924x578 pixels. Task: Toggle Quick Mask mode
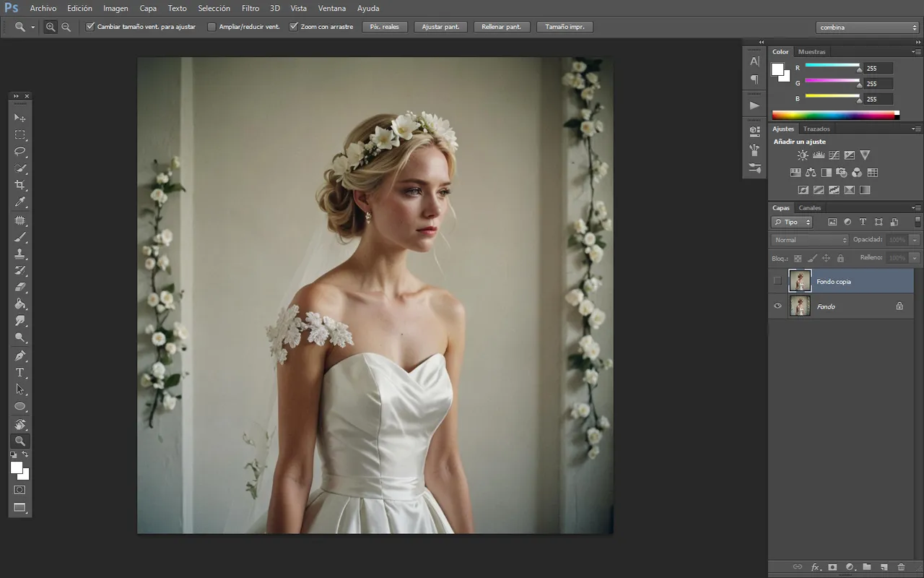(20, 490)
